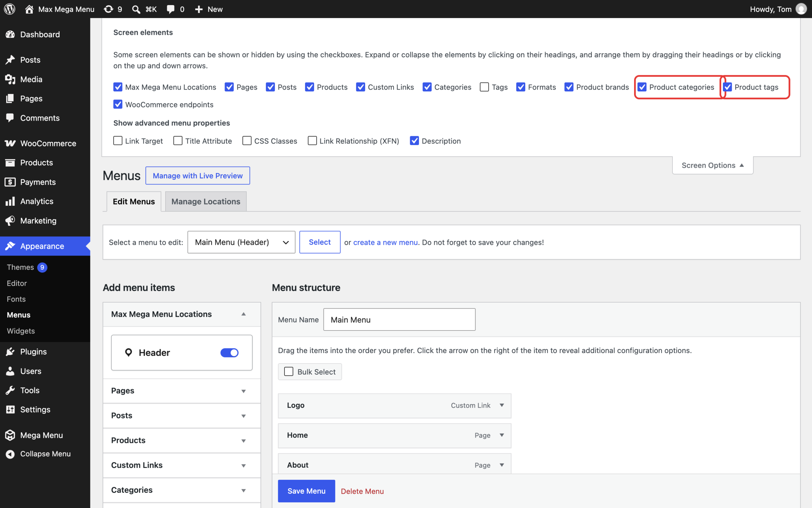812x508 pixels.
Task: Uncheck the Description checkbox
Action: pos(414,141)
